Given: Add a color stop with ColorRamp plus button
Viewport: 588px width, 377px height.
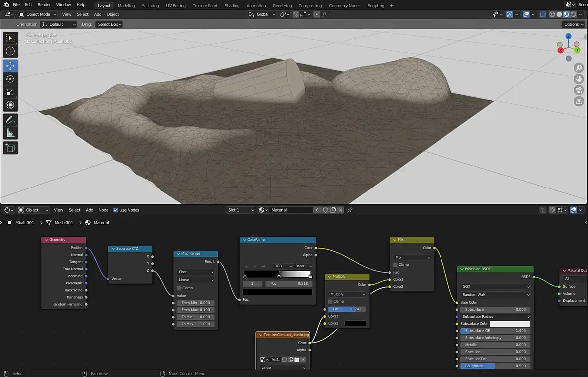Looking at the screenshot, I should click(x=246, y=266).
